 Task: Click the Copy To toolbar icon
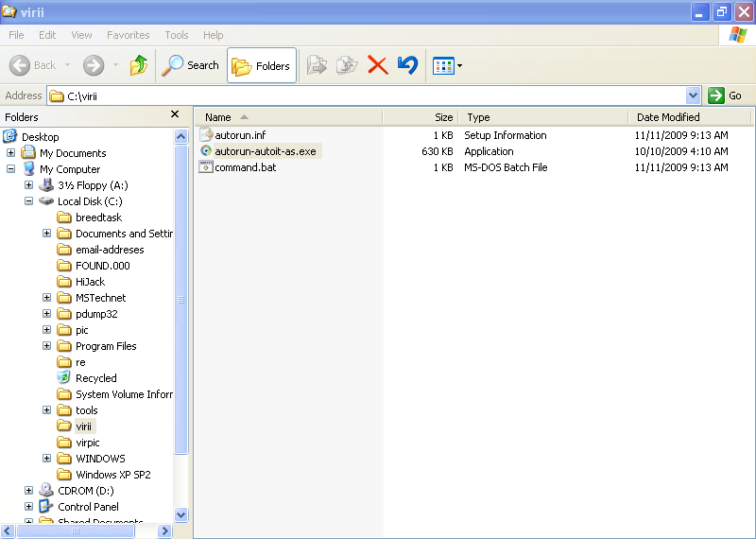tap(347, 65)
